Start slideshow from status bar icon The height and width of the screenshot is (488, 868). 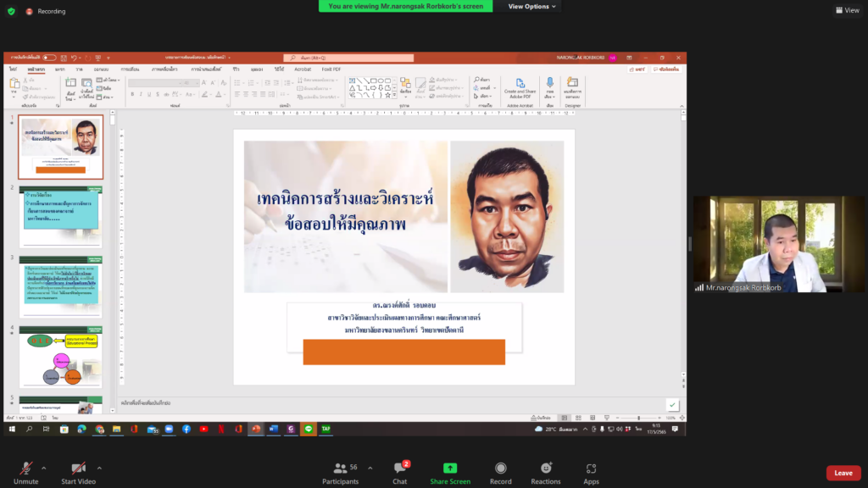coord(607,416)
